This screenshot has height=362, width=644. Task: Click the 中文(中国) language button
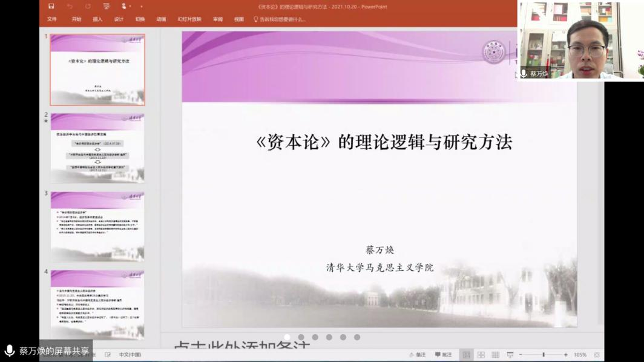[x=130, y=355]
